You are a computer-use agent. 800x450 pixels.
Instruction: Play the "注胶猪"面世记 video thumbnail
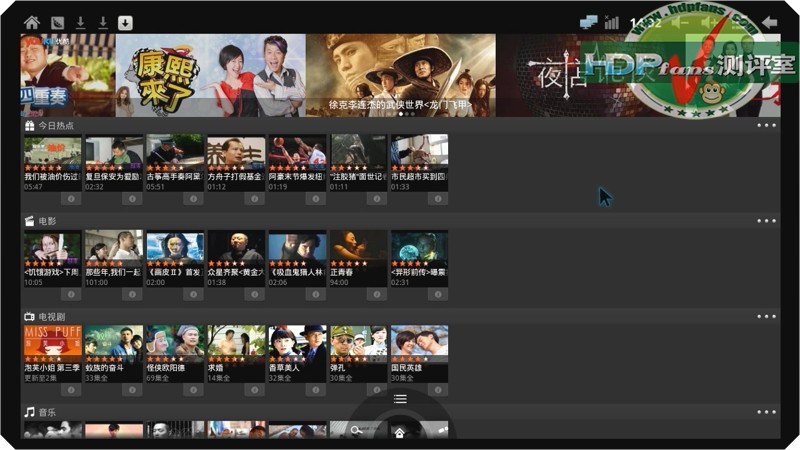point(359,152)
